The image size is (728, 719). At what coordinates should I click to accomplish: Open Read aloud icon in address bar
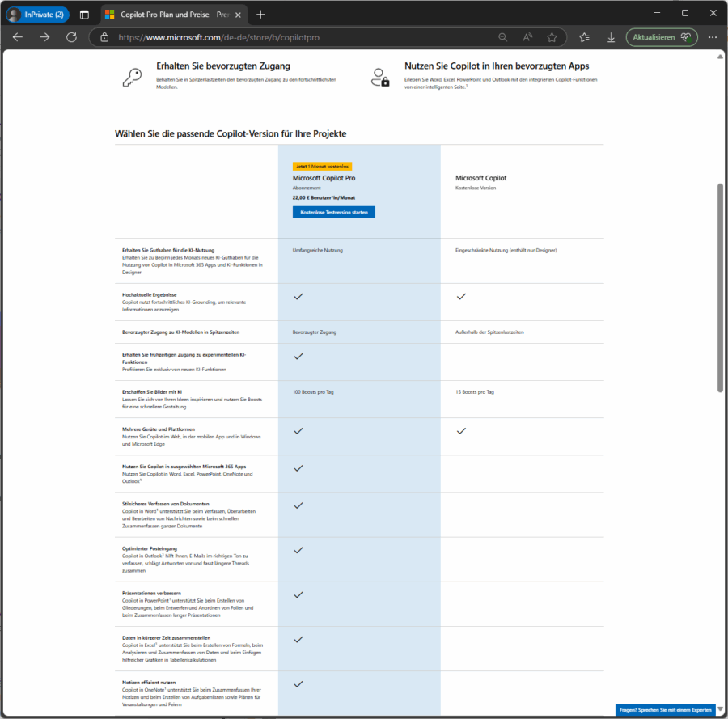[x=527, y=37]
